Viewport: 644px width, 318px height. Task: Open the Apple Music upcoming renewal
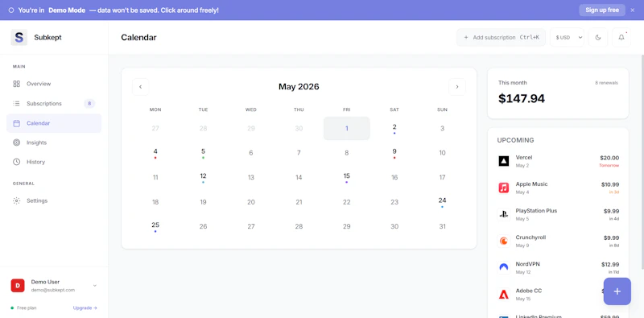coord(558,188)
